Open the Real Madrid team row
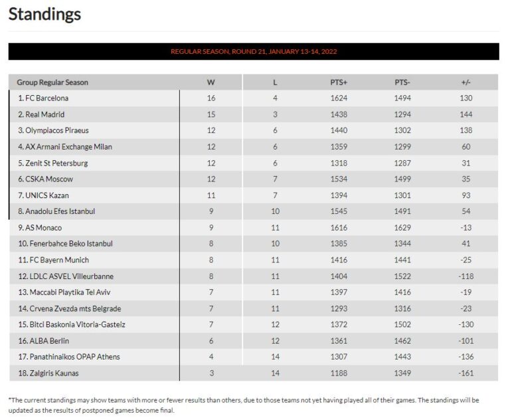Screen dimensions: 510x420 [x=45, y=114]
